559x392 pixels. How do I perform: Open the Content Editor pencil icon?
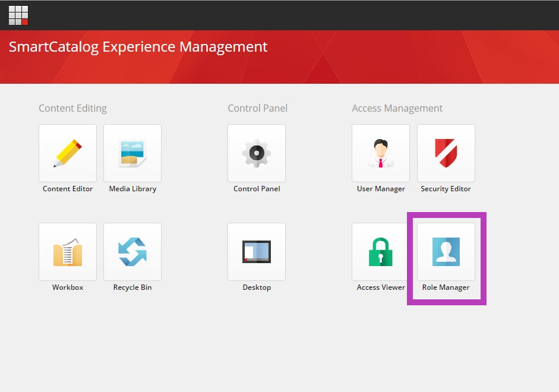(x=68, y=153)
